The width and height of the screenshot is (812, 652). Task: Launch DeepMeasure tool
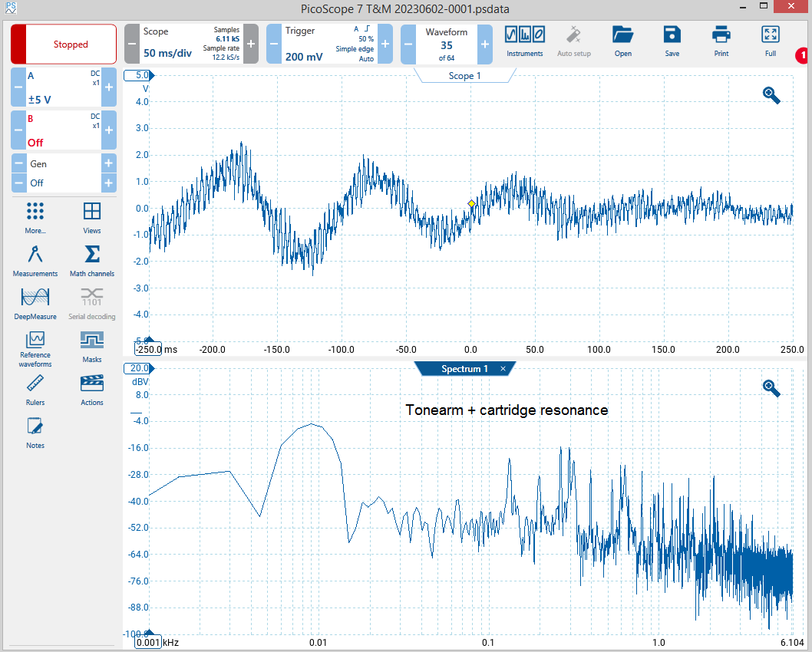tap(35, 305)
